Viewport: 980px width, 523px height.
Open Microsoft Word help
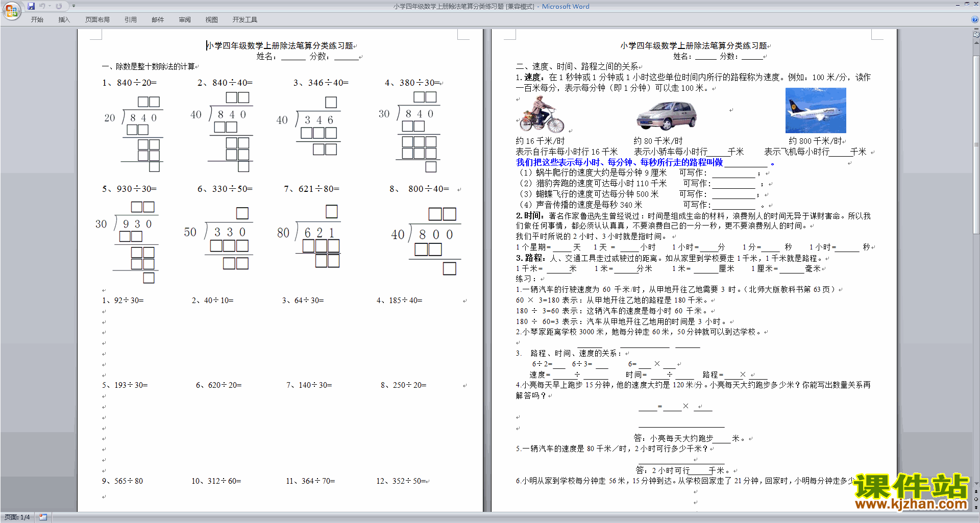click(x=975, y=19)
